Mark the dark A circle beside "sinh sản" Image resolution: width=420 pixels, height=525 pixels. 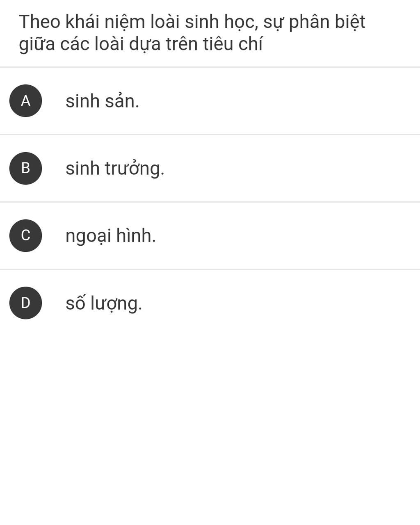click(x=25, y=100)
